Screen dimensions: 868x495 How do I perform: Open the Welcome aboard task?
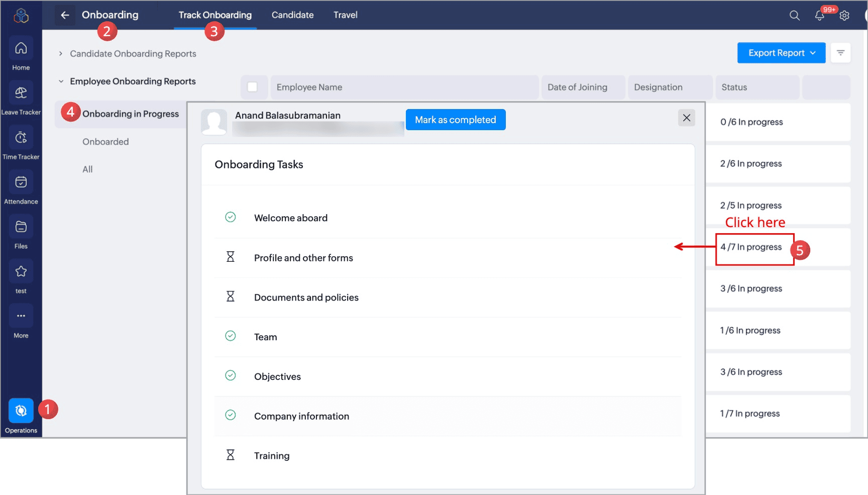click(x=448, y=218)
